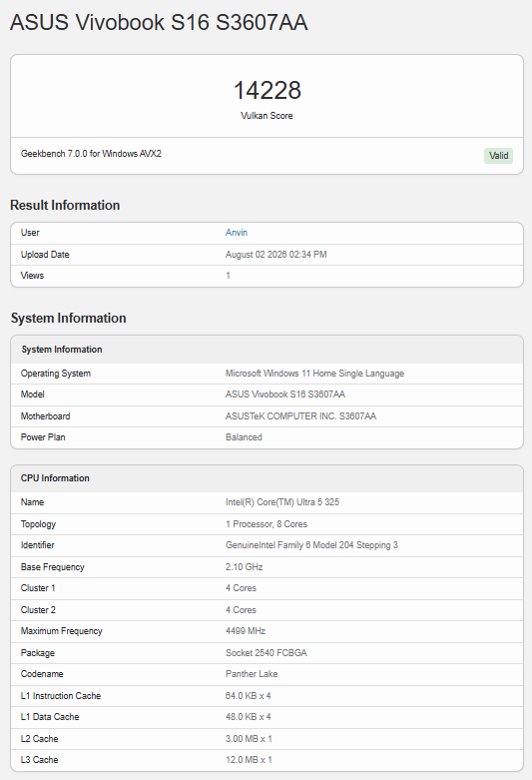Click the System Information table header
Image resolution: width=532 pixels, height=780 pixels.
click(266, 350)
